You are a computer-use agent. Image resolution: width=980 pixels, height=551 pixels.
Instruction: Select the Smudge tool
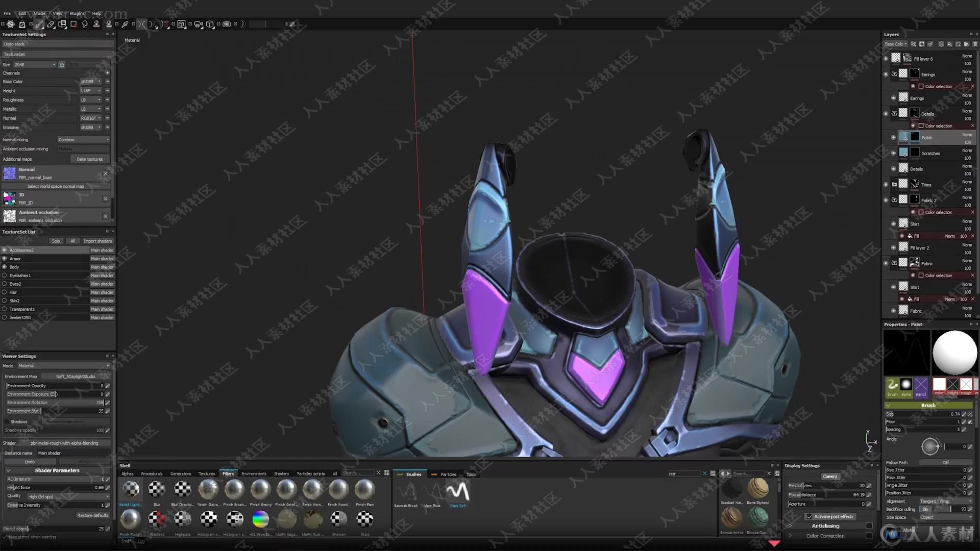coord(85,24)
